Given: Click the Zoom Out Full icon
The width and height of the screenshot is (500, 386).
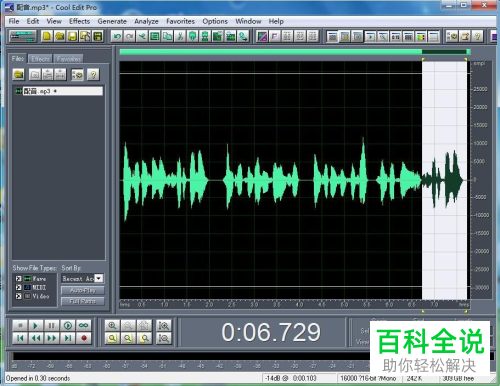Looking at the screenshot, I should tap(144, 325).
